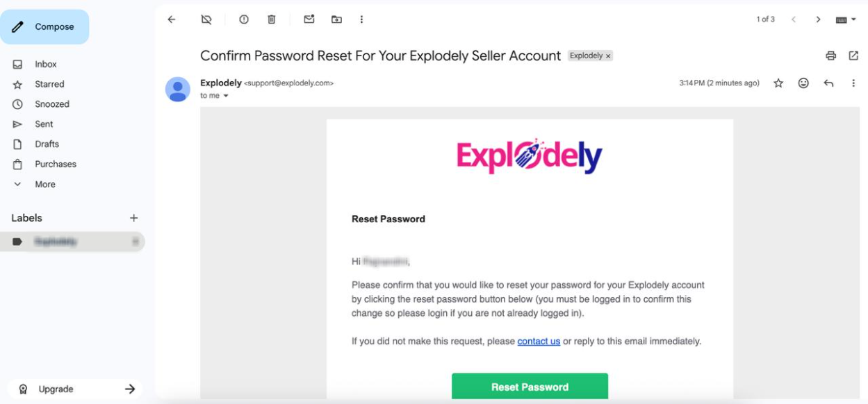Image resolution: width=868 pixels, height=404 pixels.
Task: Add an emoji reaction to the message
Action: 803,83
